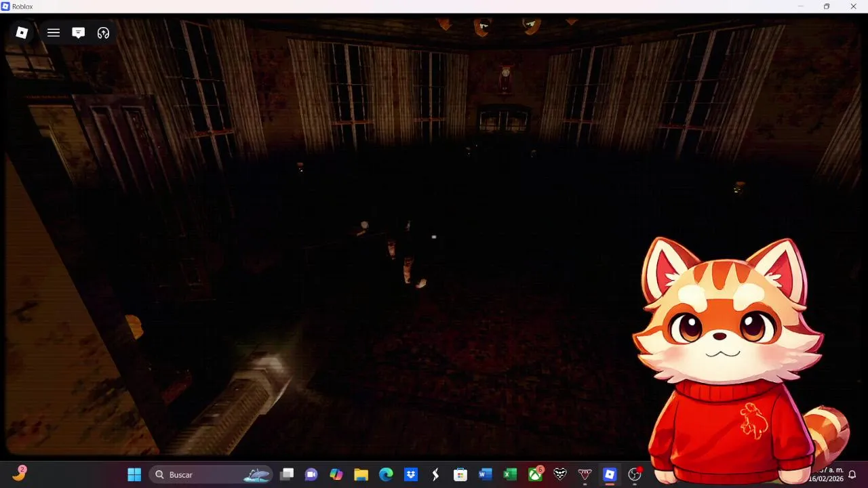The height and width of the screenshot is (488, 868).
Task: Switch to the active Roblox taskbar icon
Action: pyautogui.click(x=610, y=474)
